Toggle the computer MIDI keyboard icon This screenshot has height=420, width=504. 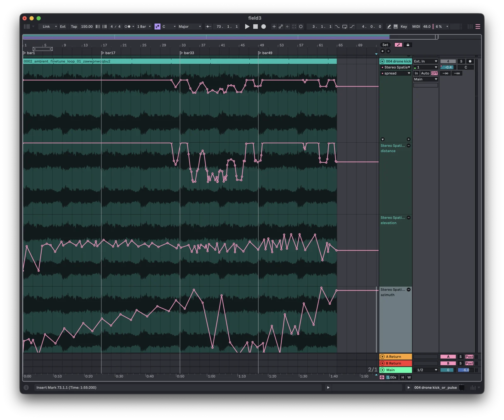[x=396, y=26]
